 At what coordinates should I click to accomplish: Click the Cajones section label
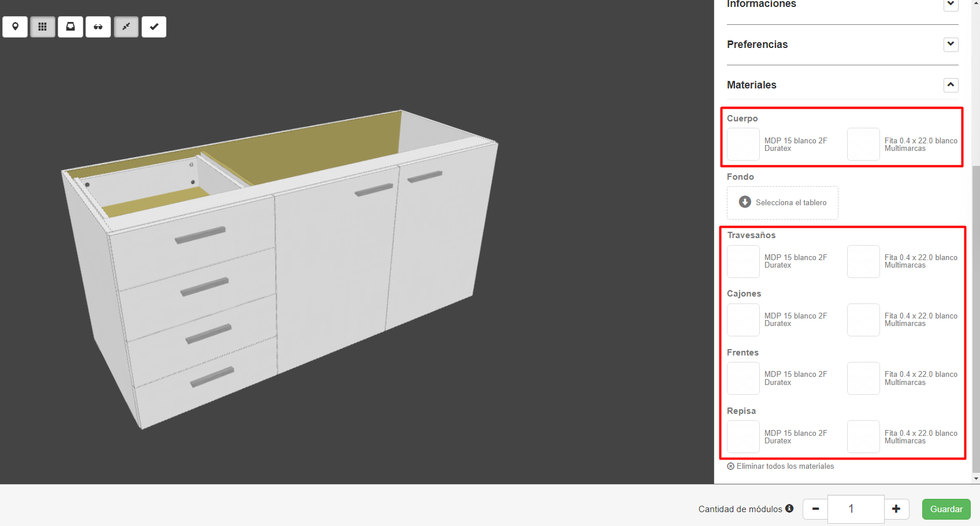click(x=744, y=294)
